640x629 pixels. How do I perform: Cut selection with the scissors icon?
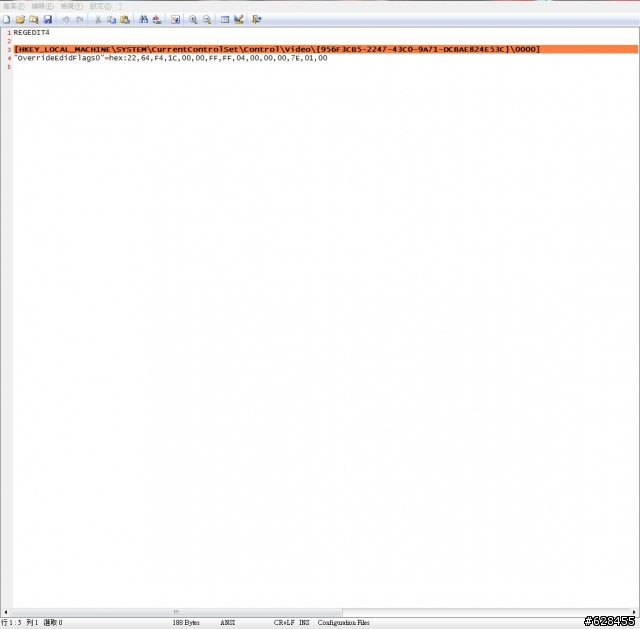coord(98,19)
